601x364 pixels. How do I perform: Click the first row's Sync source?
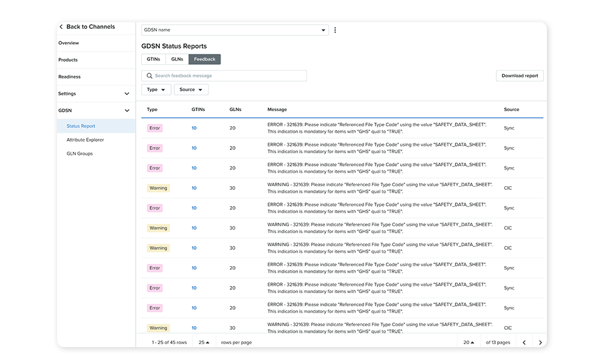click(x=509, y=128)
